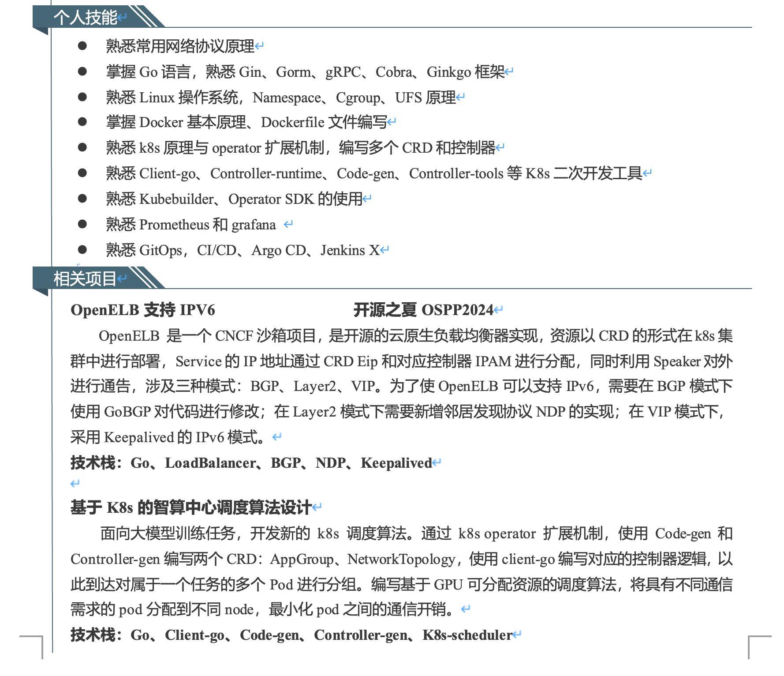The width and height of the screenshot is (784, 676).
Task: Click the 基于 K8s 的智算中心调度算法设计 title
Action: 191,507
